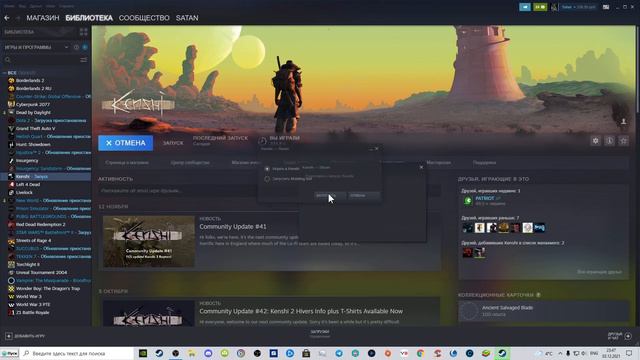Go back with the left arrow

click(x=7, y=18)
